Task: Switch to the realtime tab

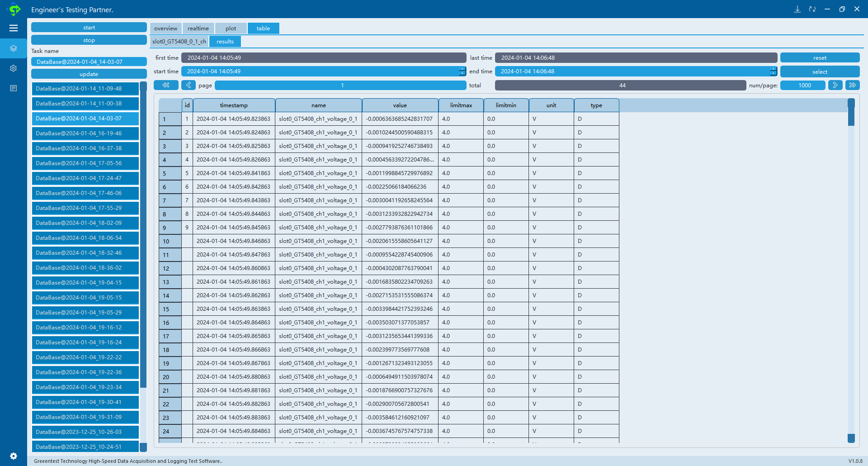Action: 198,29
